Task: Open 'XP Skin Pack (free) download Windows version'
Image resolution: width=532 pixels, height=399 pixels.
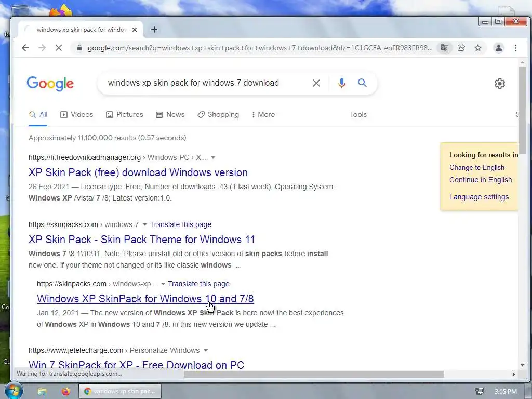Action: click(138, 172)
